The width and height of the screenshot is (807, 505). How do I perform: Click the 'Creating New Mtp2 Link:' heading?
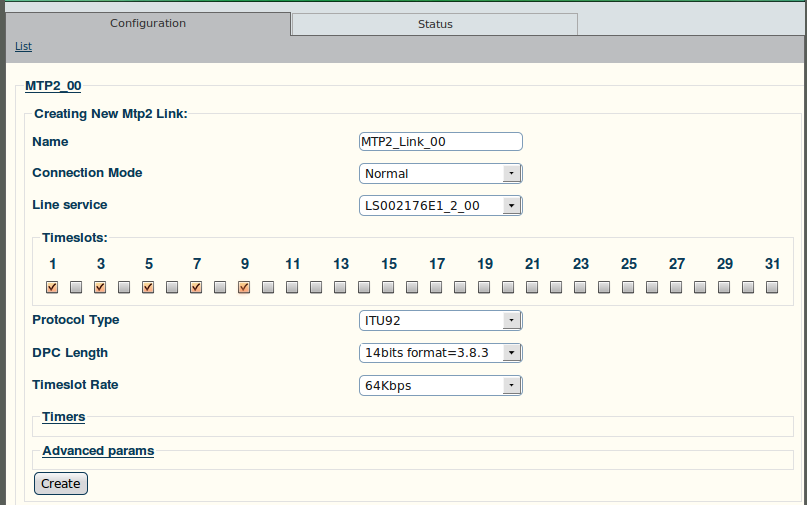coord(111,114)
